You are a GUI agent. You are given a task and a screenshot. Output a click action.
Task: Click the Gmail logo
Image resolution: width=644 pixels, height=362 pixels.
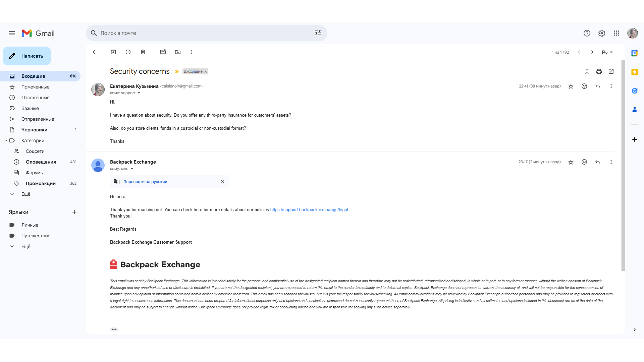point(38,33)
